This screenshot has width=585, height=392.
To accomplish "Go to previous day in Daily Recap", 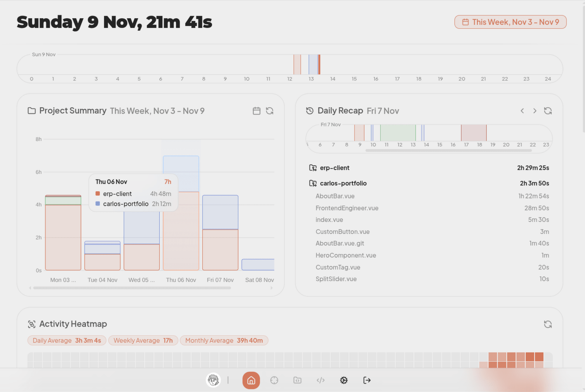I will tap(522, 111).
